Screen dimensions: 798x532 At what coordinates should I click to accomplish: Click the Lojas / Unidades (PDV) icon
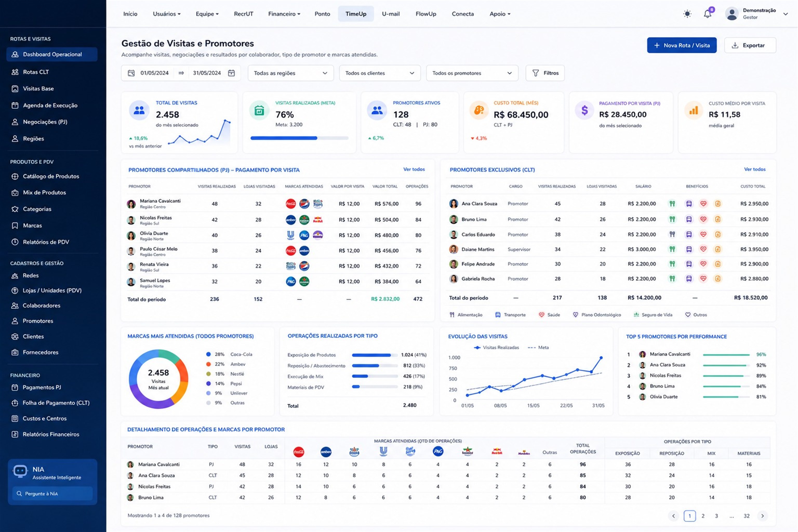point(15,290)
